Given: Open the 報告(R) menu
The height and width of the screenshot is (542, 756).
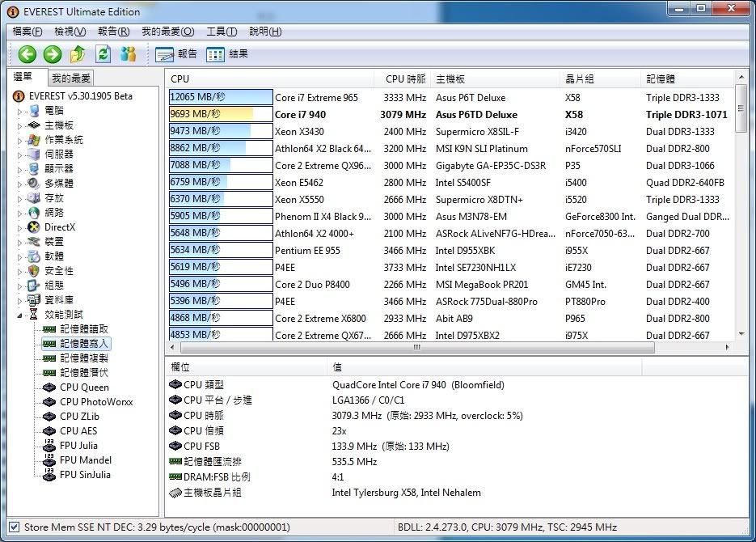Looking at the screenshot, I should click(x=114, y=32).
